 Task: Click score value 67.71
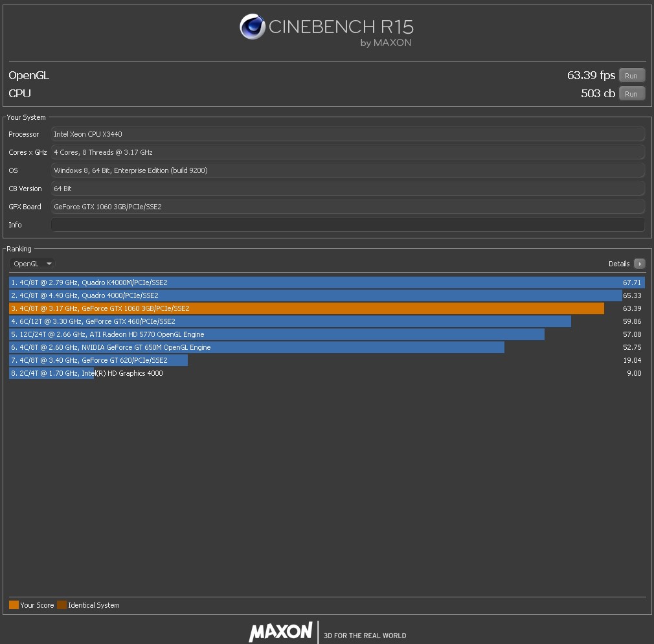(632, 282)
